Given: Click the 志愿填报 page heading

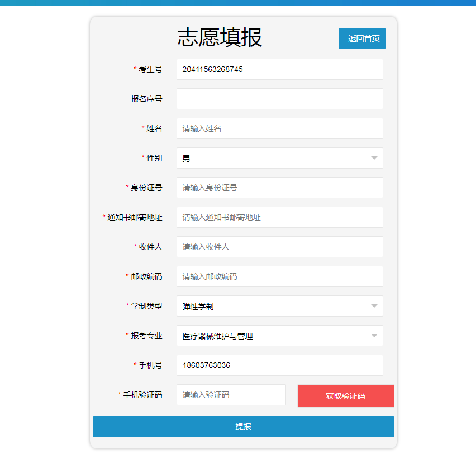Looking at the screenshot, I should point(220,38).
